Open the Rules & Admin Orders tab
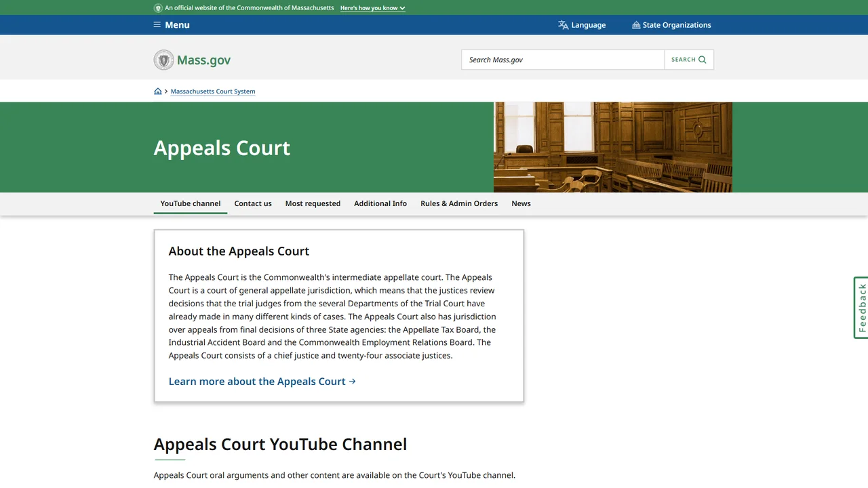Screen dimensions: 868x488 [x=459, y=203]
